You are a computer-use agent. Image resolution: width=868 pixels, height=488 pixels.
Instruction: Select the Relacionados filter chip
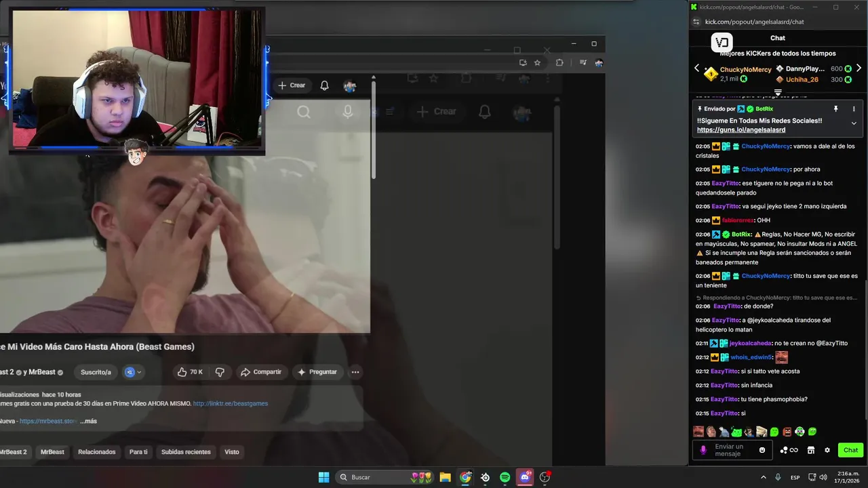(97, 452)
